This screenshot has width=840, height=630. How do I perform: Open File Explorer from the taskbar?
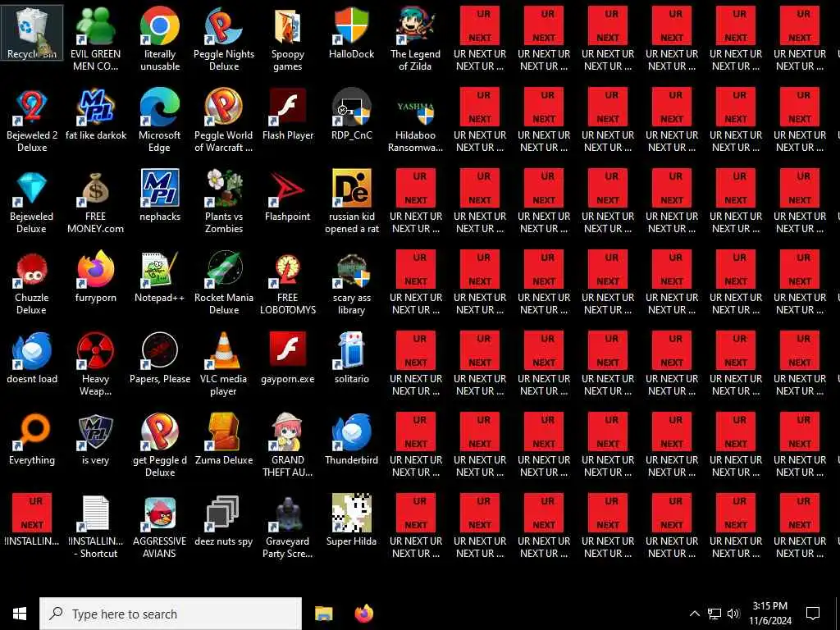(x=323, y=614)
